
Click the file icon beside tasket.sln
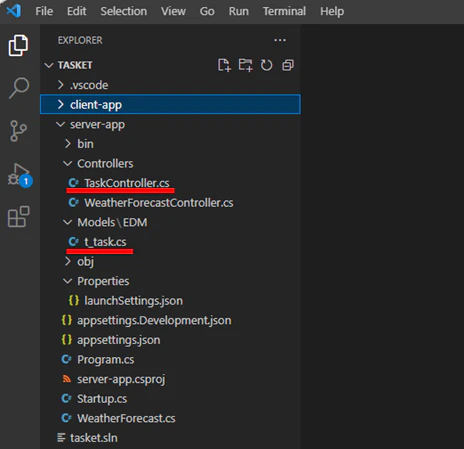61,438
